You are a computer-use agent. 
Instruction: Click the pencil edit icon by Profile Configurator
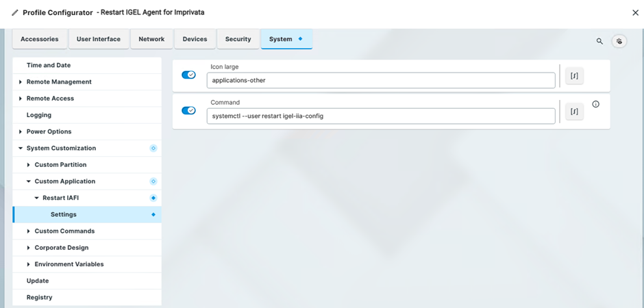[x=15, y=12]
